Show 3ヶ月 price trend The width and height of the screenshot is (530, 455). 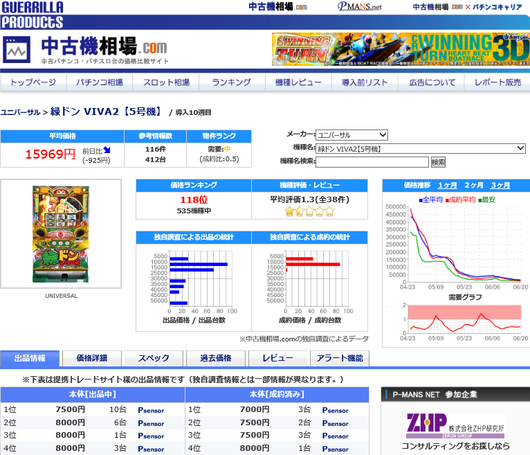[x=500, y=185]
